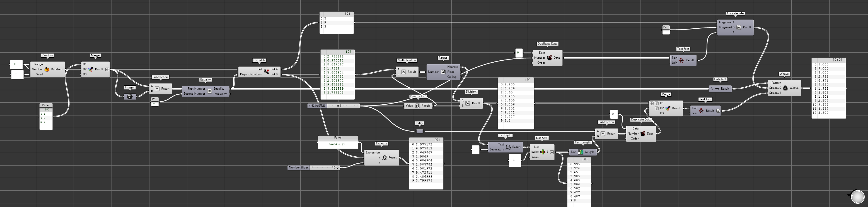Click the panel holding value 3 at Seed
This screenshot has width=868, height=207.
(17, 74)
